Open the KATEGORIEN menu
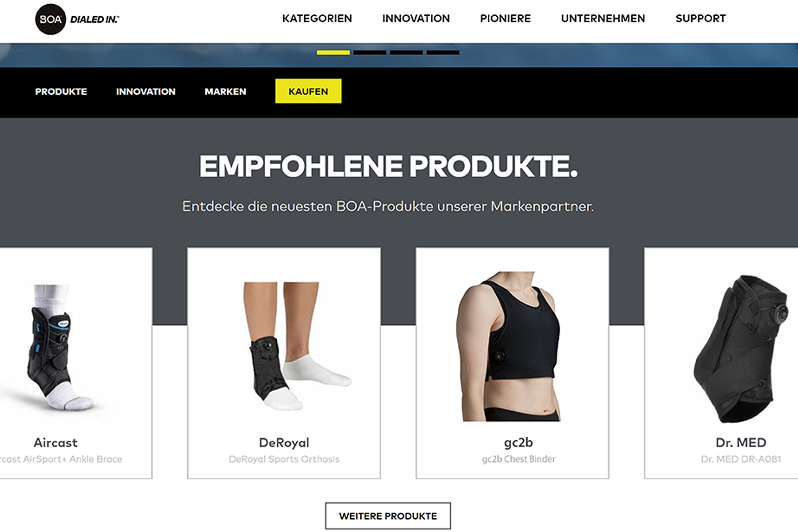 [317, 19]
